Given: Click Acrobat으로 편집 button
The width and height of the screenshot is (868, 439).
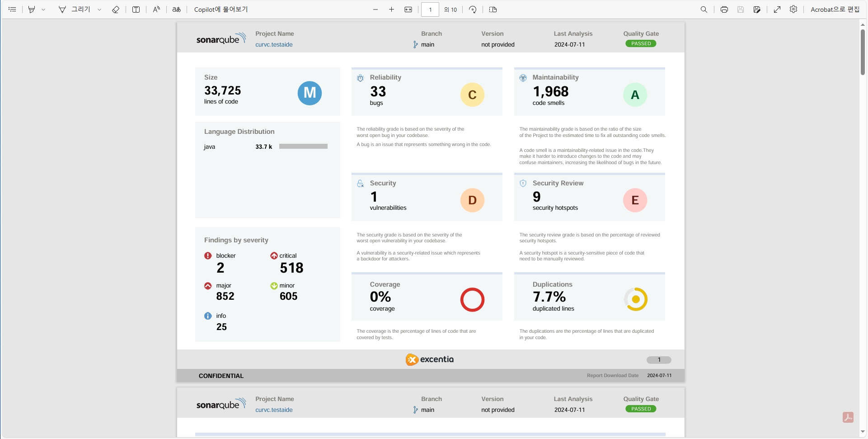Looking at the screenshot, I should pos(835,9).
